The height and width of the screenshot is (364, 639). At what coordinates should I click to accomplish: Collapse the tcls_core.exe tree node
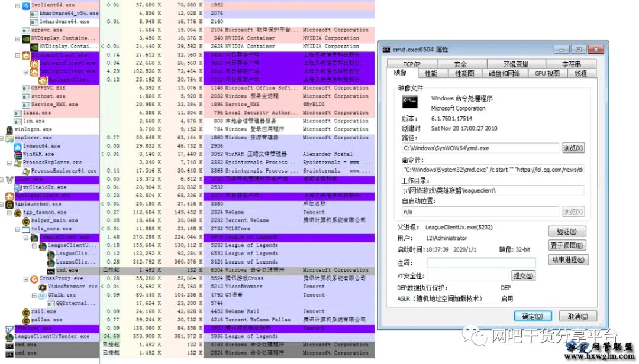click(18, 229)
